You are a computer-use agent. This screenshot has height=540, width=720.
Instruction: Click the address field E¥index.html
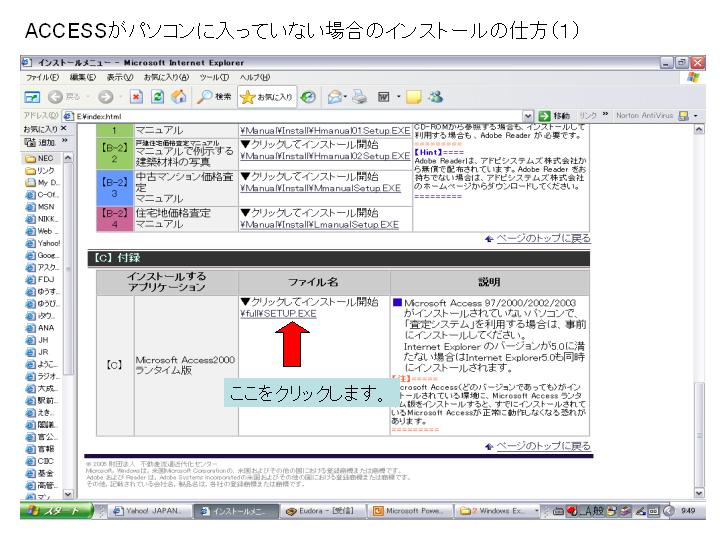coord(294,116)
